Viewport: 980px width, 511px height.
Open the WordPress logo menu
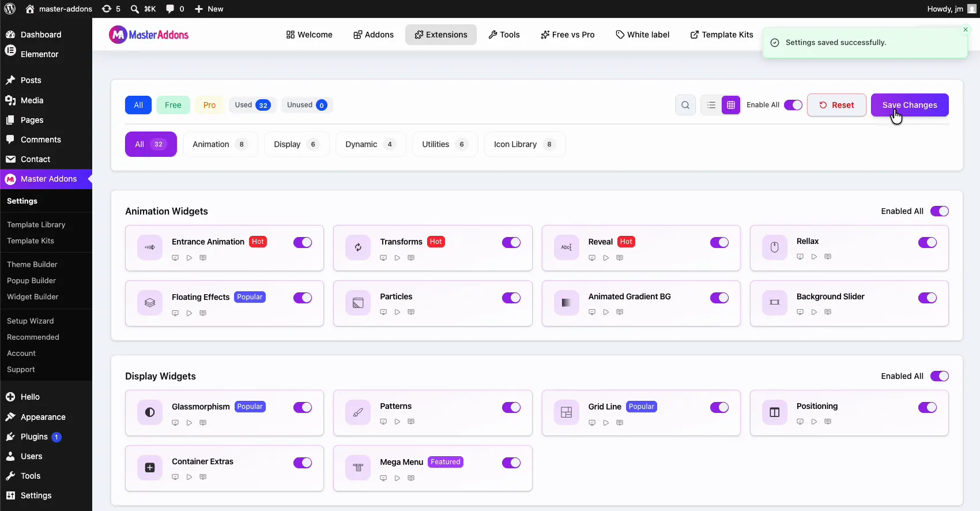pyautogui.click(x=10, y=9)
